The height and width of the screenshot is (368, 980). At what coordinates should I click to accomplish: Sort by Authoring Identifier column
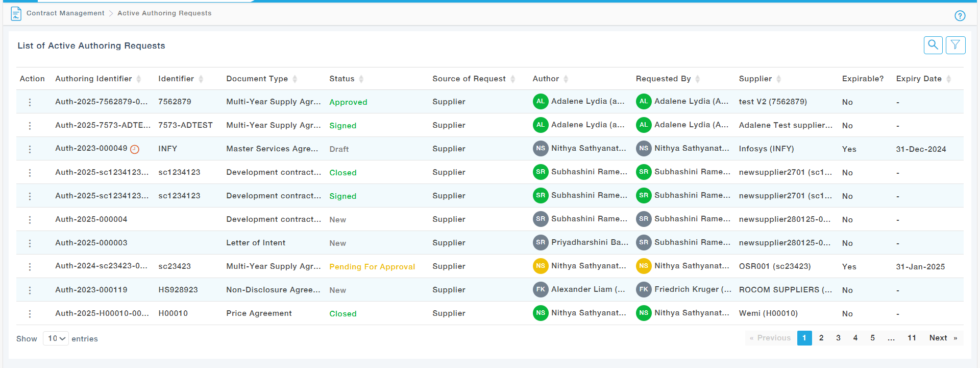[x=139, y=79]
